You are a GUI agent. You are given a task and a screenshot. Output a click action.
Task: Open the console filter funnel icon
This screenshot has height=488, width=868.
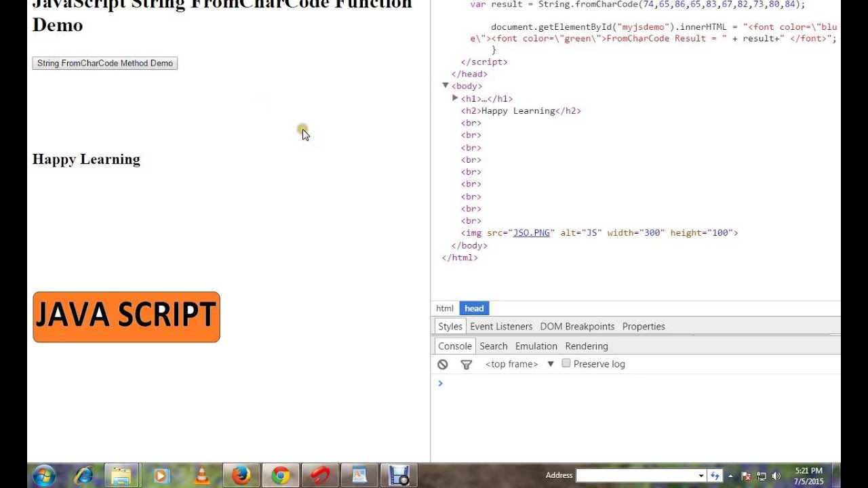tap(466, 365)
